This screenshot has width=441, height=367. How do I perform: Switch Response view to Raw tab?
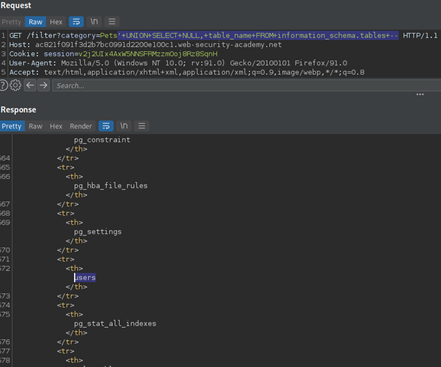pos(35,126)
